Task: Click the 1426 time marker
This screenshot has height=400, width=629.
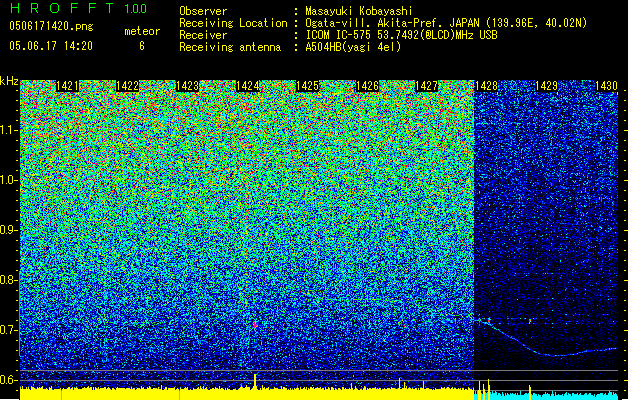Action: pos(367,86)
